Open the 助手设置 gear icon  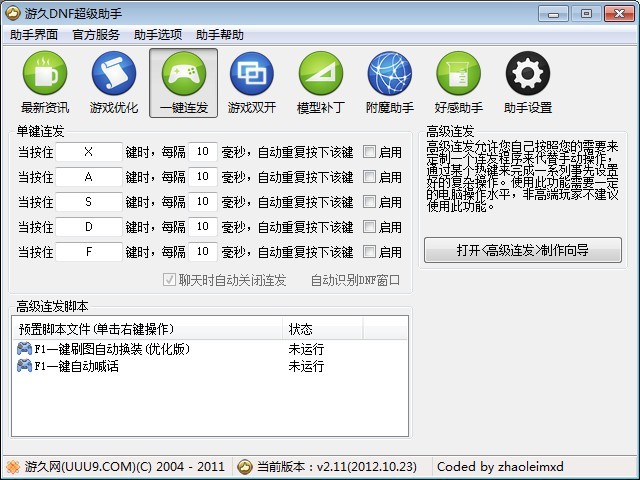[x=528, y=73]
